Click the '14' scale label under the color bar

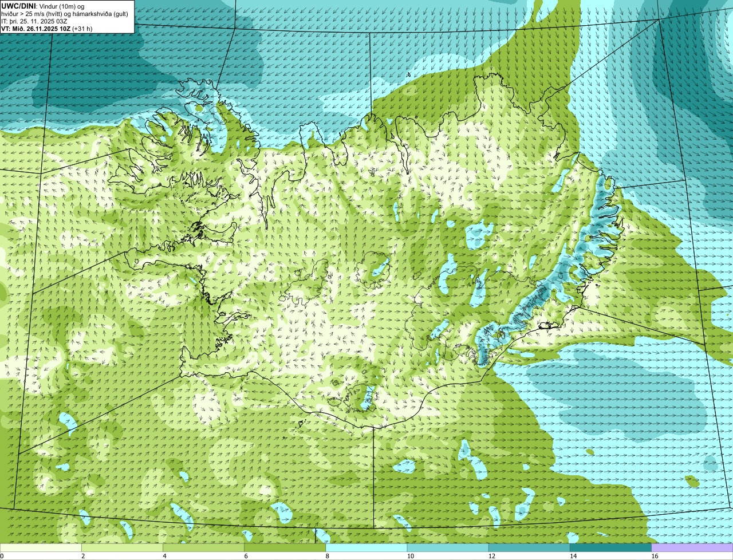pos(573,556)
